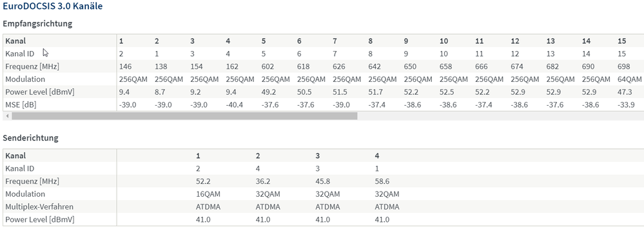Image resolution: width=644 pixels, height=238 pixels.
Task: Click 41.0 power level of send channel 2
Action: click(x=263, y=219)
